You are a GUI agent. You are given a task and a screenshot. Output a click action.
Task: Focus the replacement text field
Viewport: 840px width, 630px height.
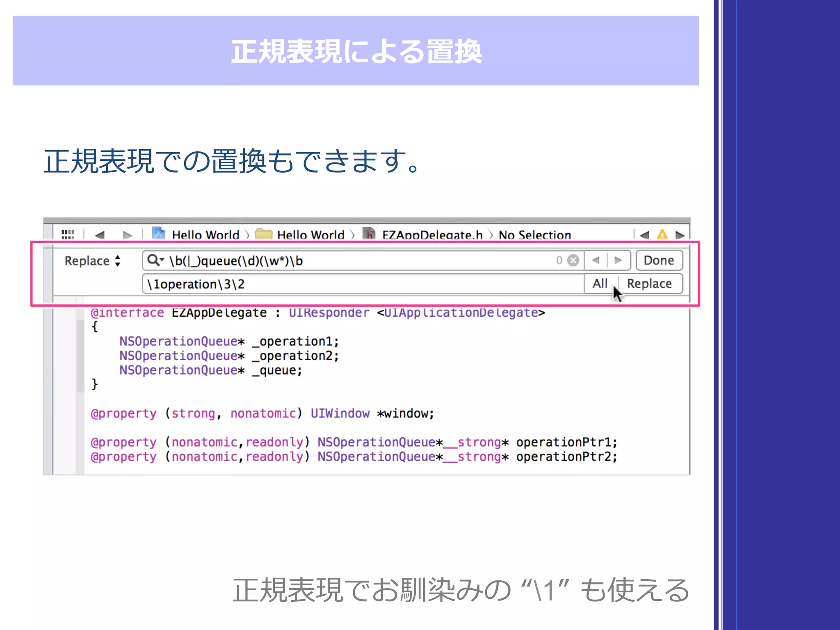click(363, 284)
